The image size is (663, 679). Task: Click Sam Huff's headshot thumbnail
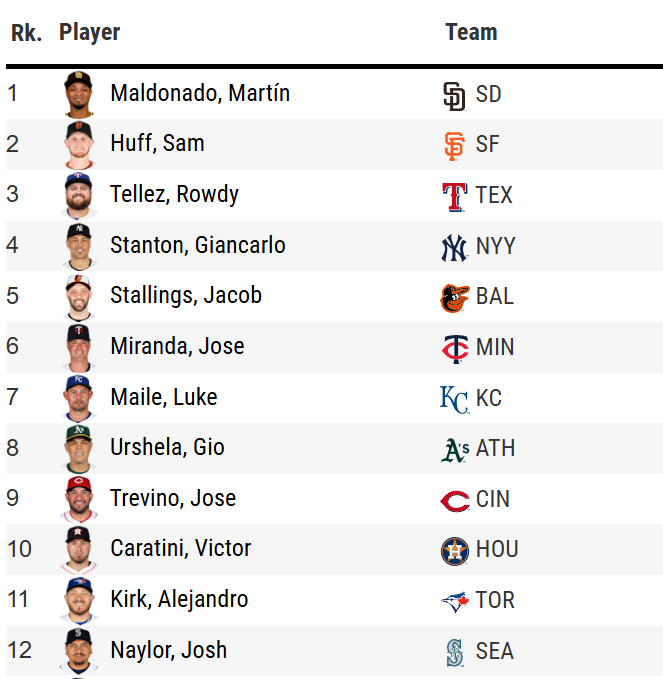click(x=78, y=145)
